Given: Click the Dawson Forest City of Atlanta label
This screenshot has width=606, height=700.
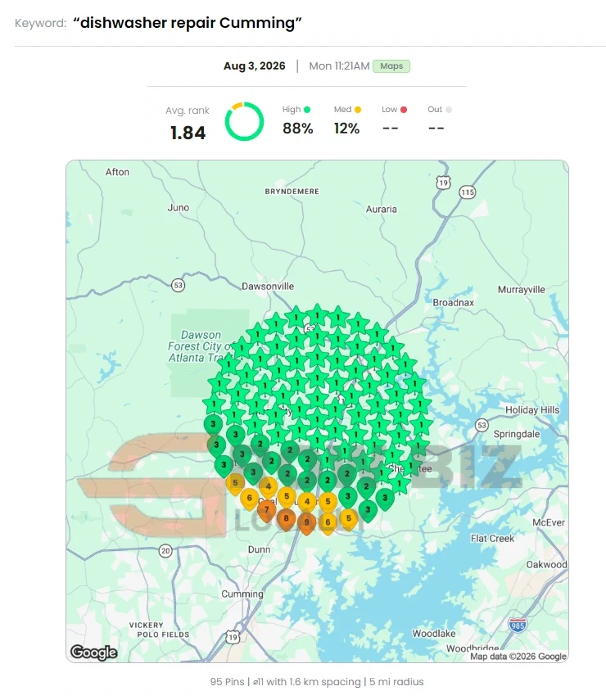Looking at the screenshot, I should click(201, 346).
